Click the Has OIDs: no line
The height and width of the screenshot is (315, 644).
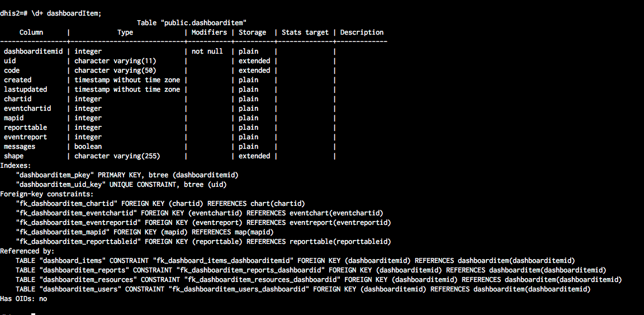[23, 299]
